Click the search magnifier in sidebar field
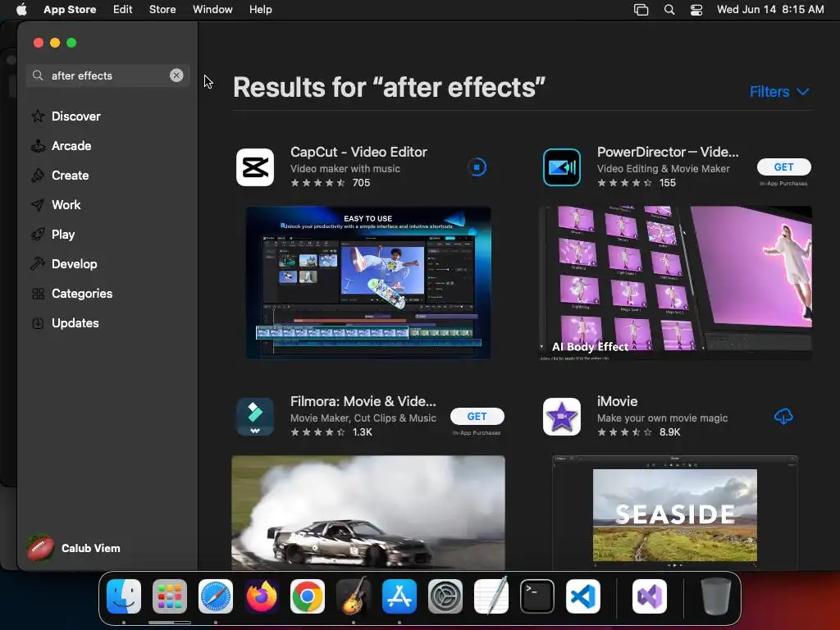Image resolution: width=840 pixels, height=630 pixels. tap(38, 75)
